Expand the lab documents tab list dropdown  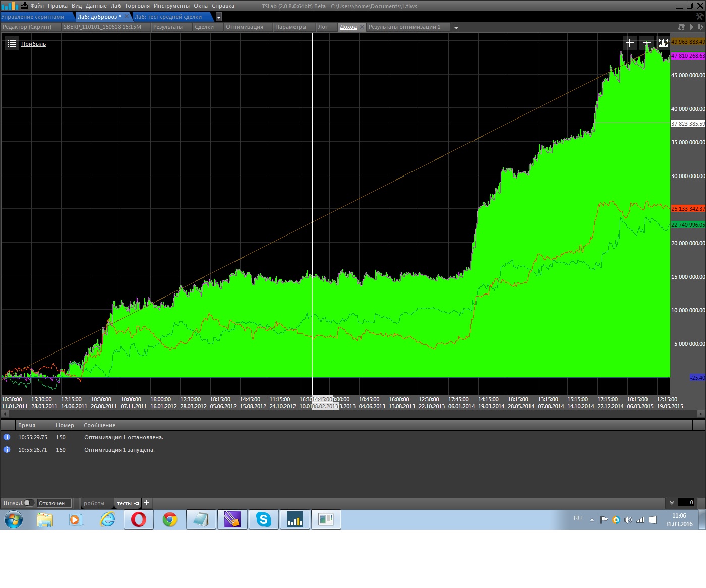tap(219, 17)
